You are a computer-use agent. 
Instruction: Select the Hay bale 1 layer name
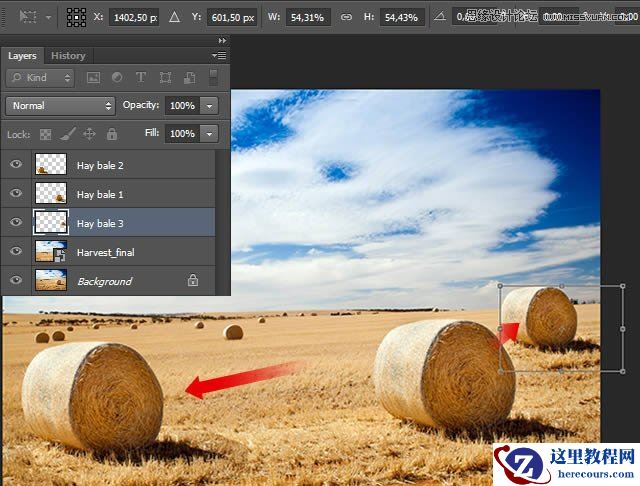(x=100, y=195)
